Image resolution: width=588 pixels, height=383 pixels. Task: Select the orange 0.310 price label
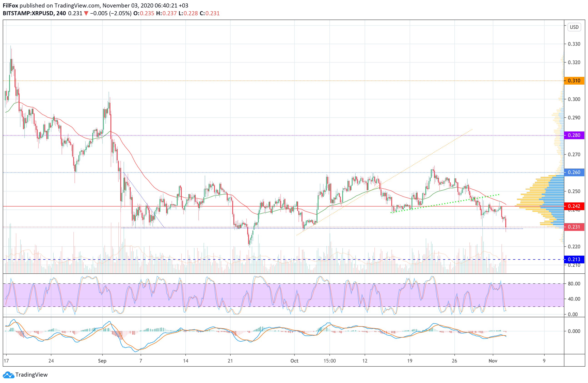click(x=574, y=81)
